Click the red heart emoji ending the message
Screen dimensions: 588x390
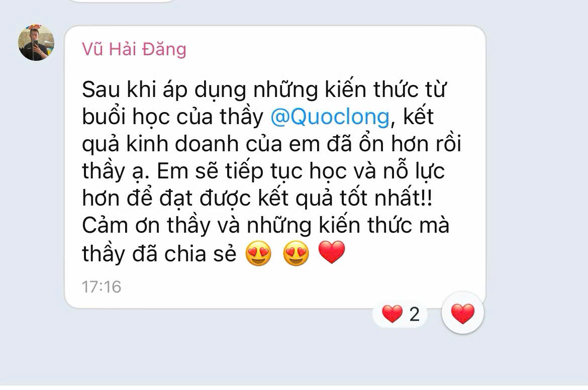(332, 252)
